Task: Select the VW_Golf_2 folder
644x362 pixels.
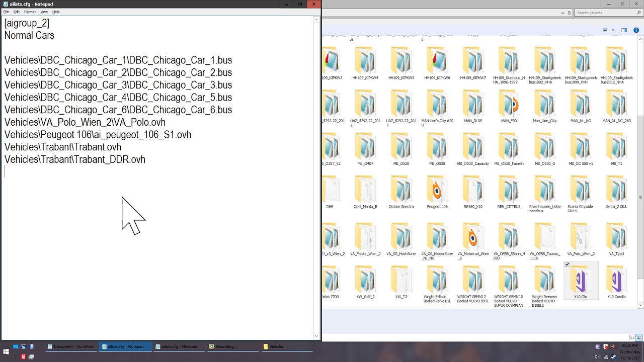Action: click(x=365, y=283)
